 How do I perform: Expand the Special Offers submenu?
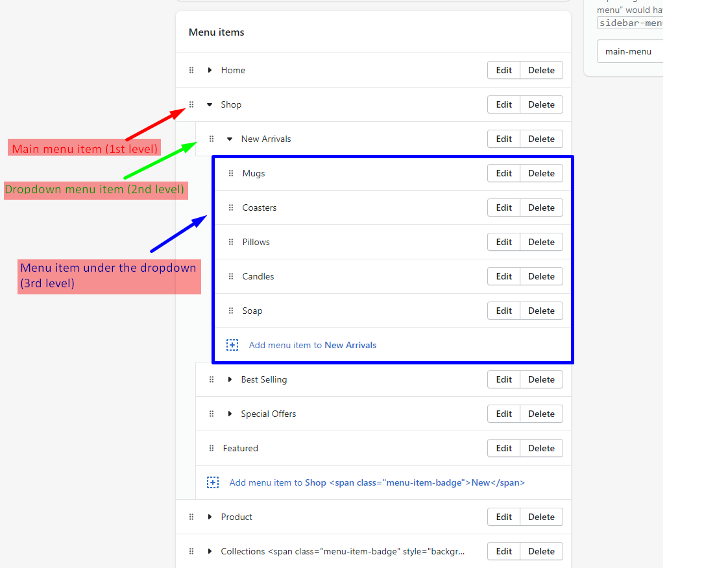click(230, 414)
